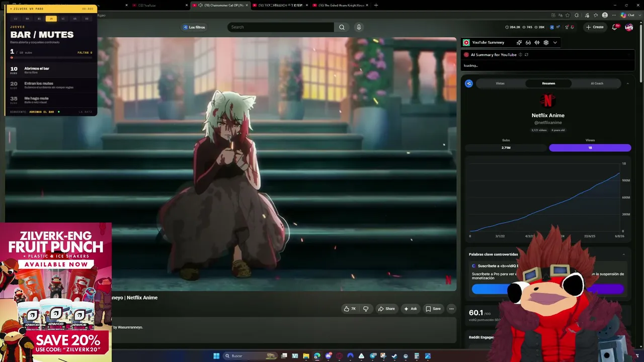Screen dimensions: 644x362
Task: Click the sparkle icon in YouTube Summary
Action: point(519,43)
